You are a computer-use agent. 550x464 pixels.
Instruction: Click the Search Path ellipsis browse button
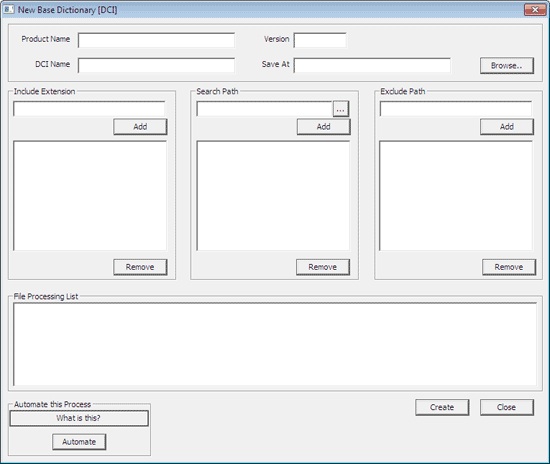tap(341, 109)
